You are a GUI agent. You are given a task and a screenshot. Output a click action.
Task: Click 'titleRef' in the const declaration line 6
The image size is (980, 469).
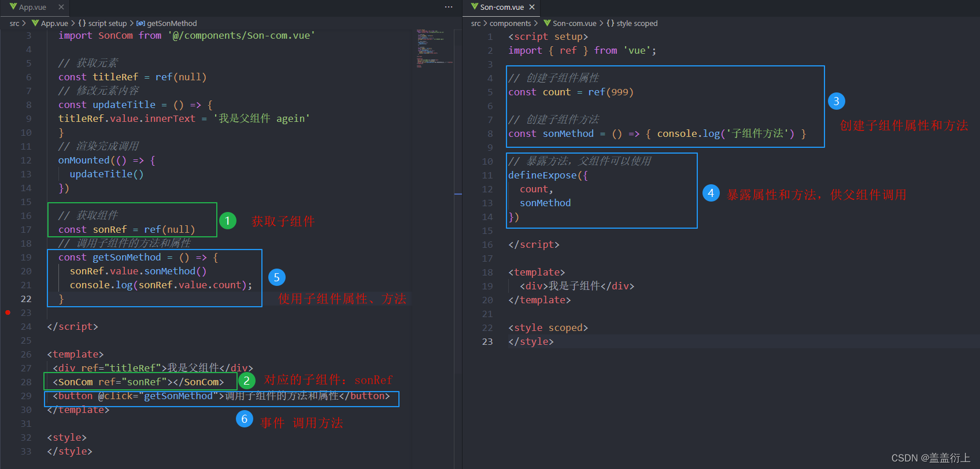click(116, 77)
